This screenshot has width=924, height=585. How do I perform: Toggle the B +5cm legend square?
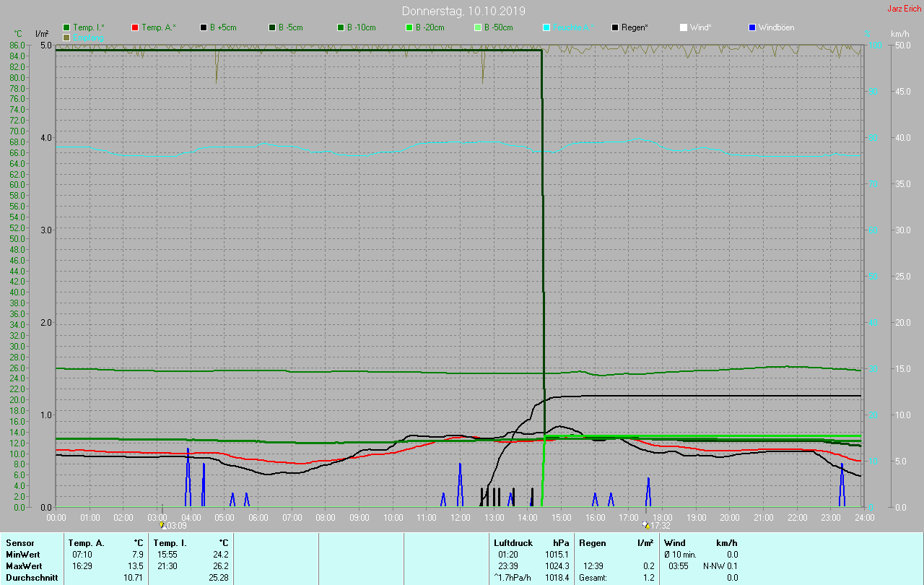tap(204, 27)
